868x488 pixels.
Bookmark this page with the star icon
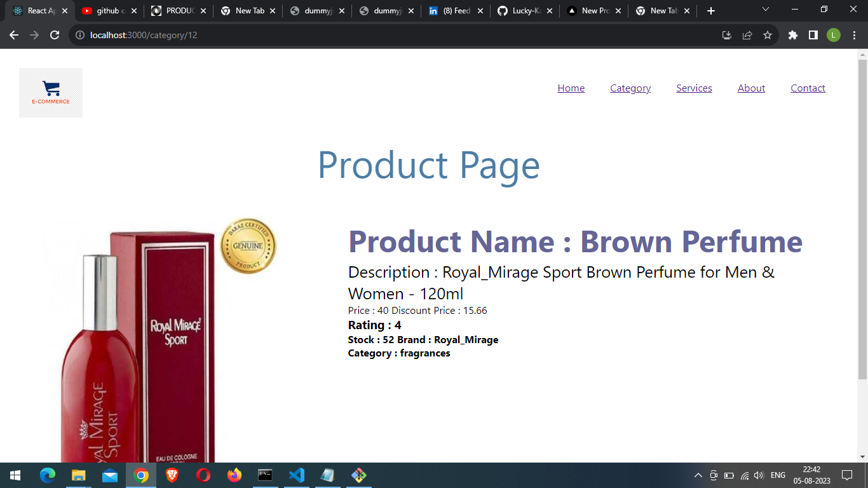click(768, 35)
